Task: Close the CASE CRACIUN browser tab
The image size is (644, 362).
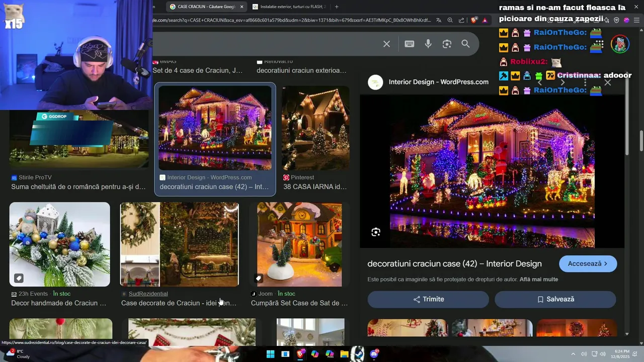Action: click(242, 7)
